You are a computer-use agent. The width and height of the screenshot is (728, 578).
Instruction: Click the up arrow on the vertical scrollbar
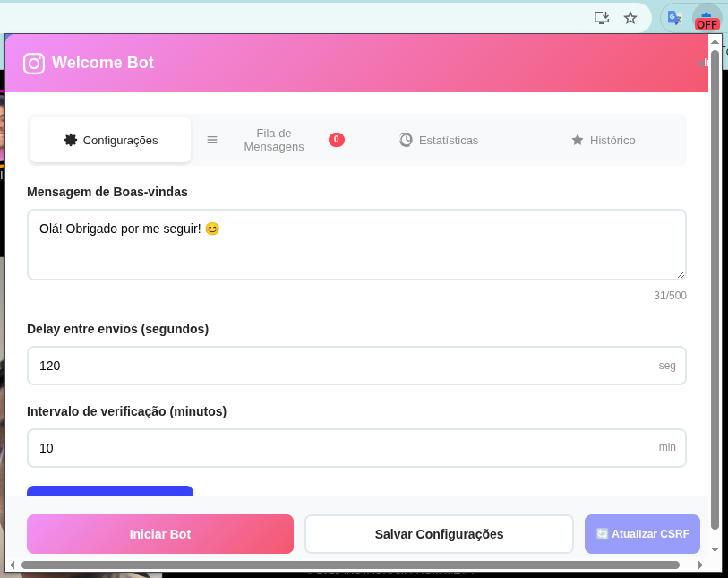pyautogui.click(x=714, y=42)
